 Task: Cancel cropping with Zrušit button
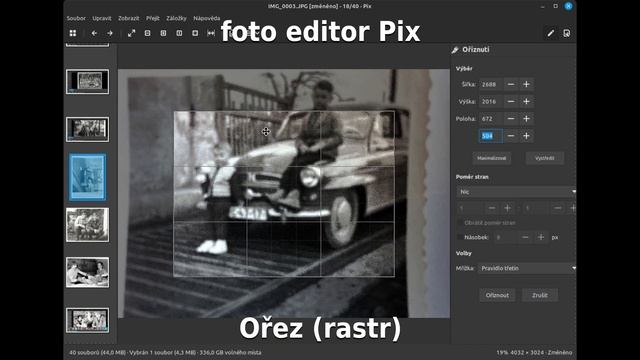pos(540,295)
